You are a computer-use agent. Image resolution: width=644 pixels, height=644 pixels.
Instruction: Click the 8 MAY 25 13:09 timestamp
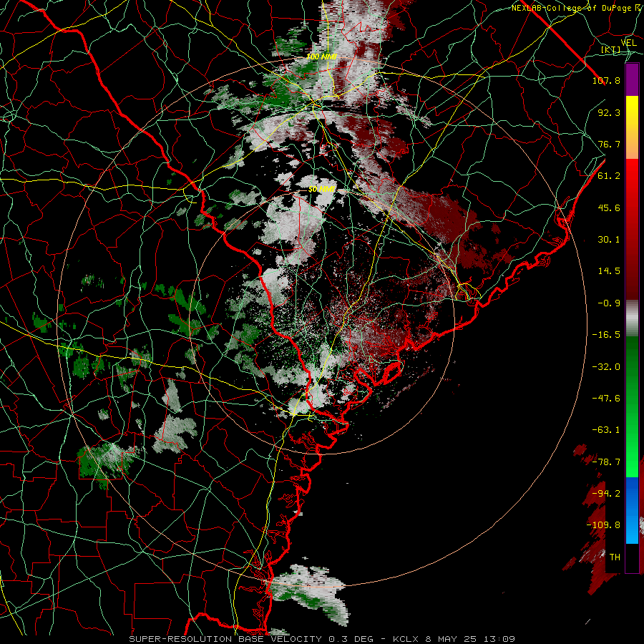472,639
